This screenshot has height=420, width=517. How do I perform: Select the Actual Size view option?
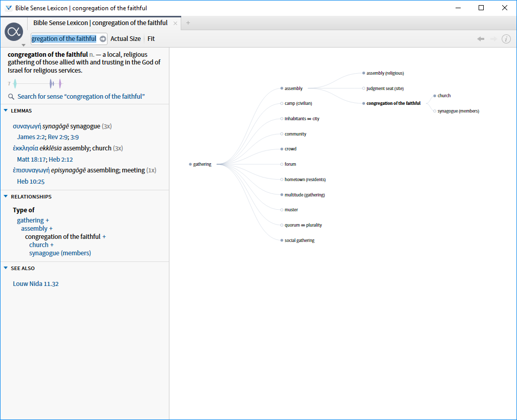click(x=125, y=39)
